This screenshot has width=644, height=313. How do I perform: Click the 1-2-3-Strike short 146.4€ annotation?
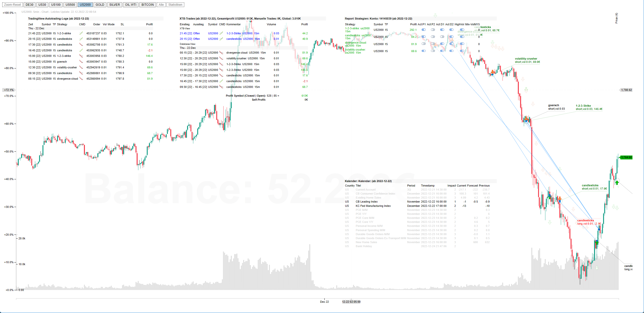point(589,107)
